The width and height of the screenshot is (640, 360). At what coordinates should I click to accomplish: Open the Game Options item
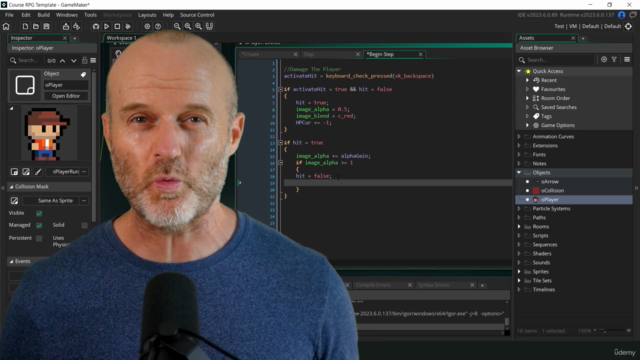point(558,125)
